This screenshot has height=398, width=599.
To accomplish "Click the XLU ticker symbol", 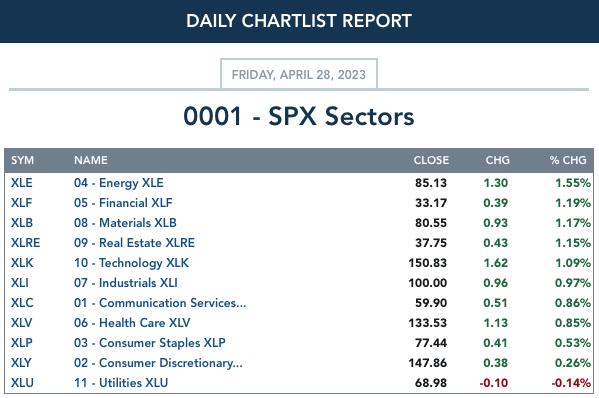I will [x=22, y=383].
